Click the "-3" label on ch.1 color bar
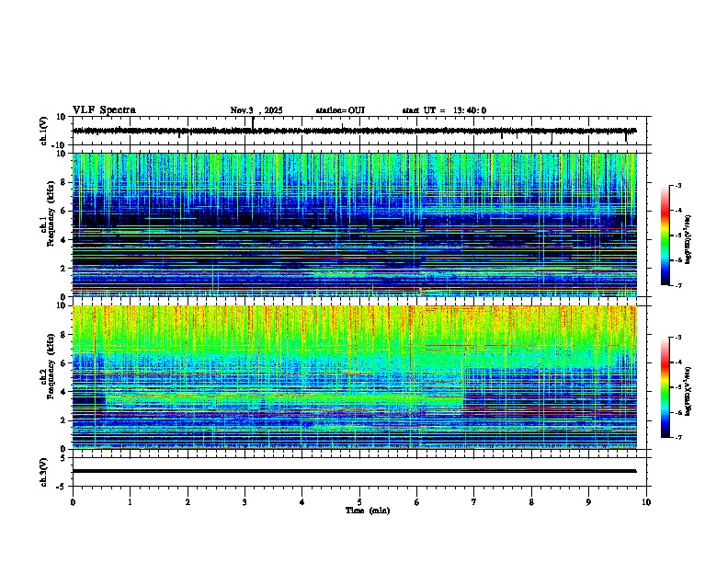 coord(677,186)
